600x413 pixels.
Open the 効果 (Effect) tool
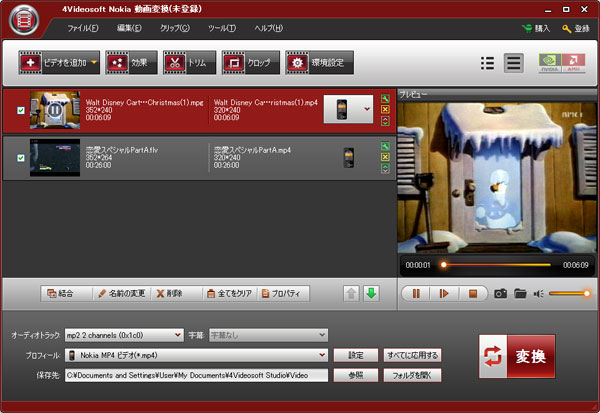point(131,62)
